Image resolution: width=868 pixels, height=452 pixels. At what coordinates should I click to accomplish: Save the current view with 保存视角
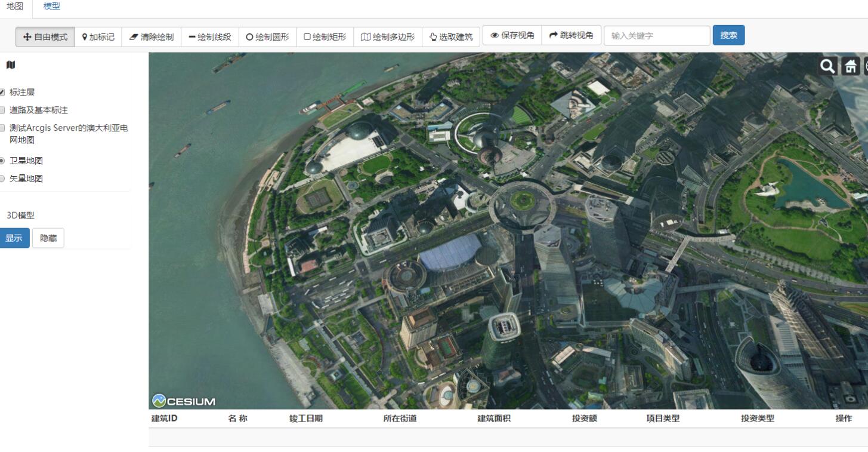(512, 35)
